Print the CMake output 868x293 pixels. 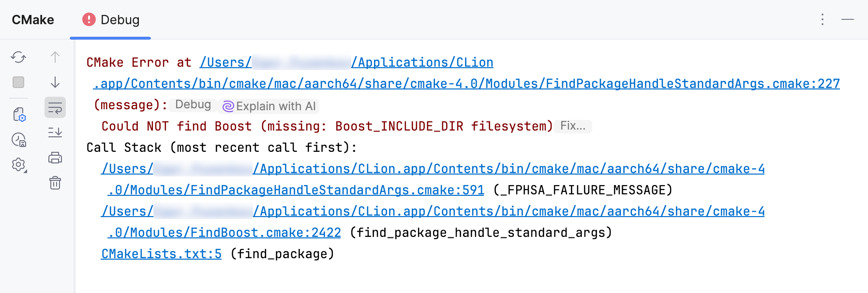point(55,158)
